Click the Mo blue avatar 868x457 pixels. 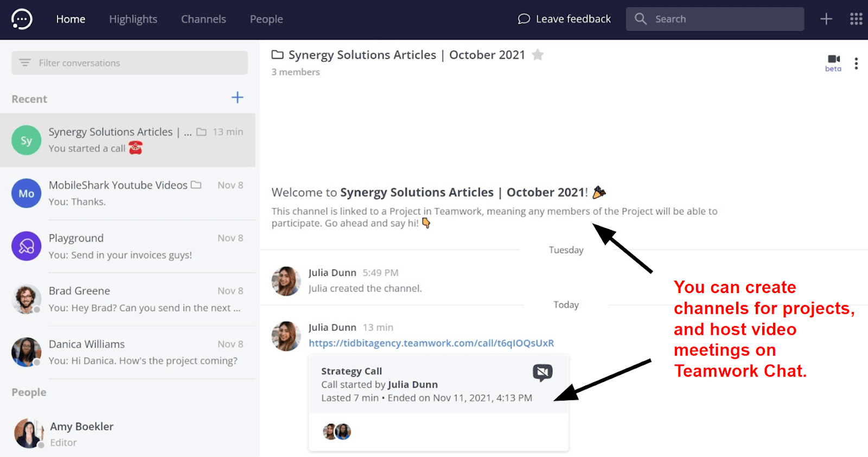26,193
